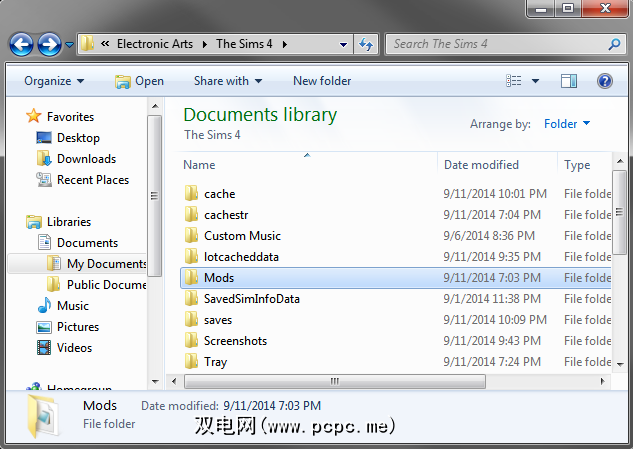
Task: Click Open in the toolbar
Action: pos(139,81)
